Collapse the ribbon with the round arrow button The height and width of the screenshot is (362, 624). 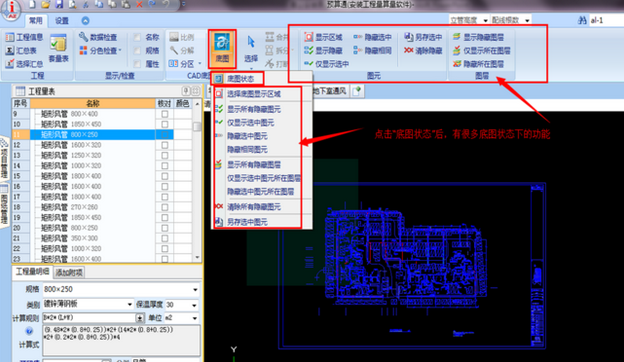pyautogui.click(x=85, y=21)
